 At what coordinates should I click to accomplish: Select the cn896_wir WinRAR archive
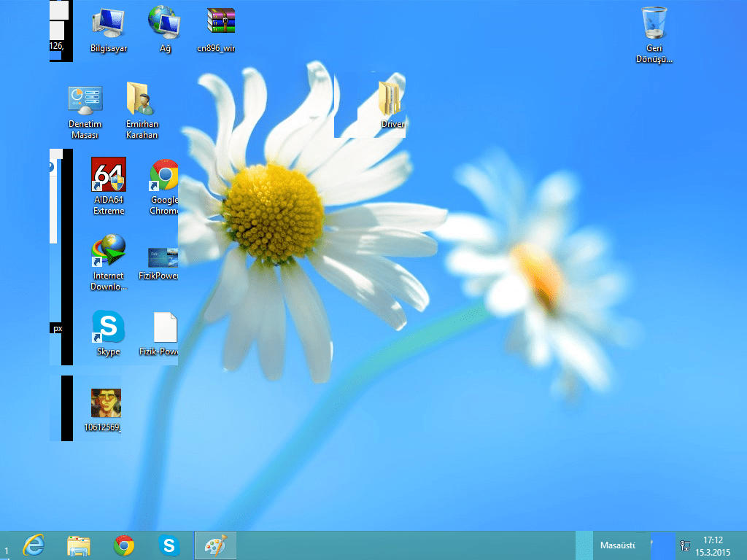pyautogui.click(x=217, y=29)
